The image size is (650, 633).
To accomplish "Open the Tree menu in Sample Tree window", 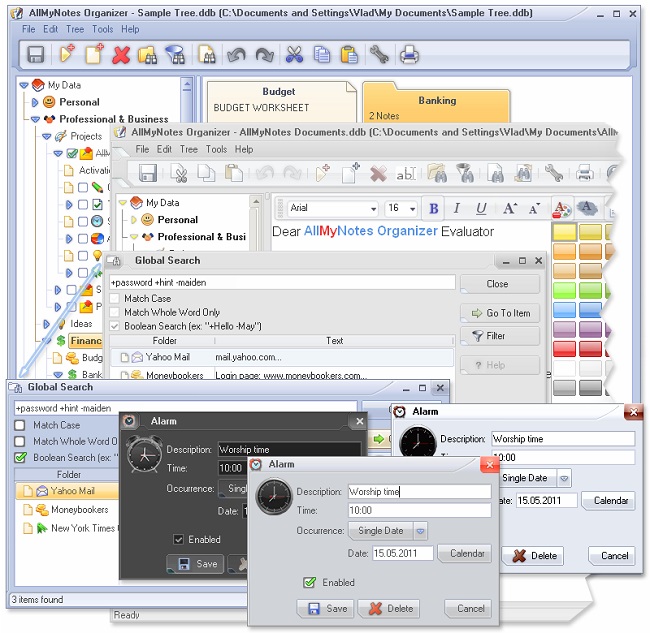I will (x=74, y=30).
